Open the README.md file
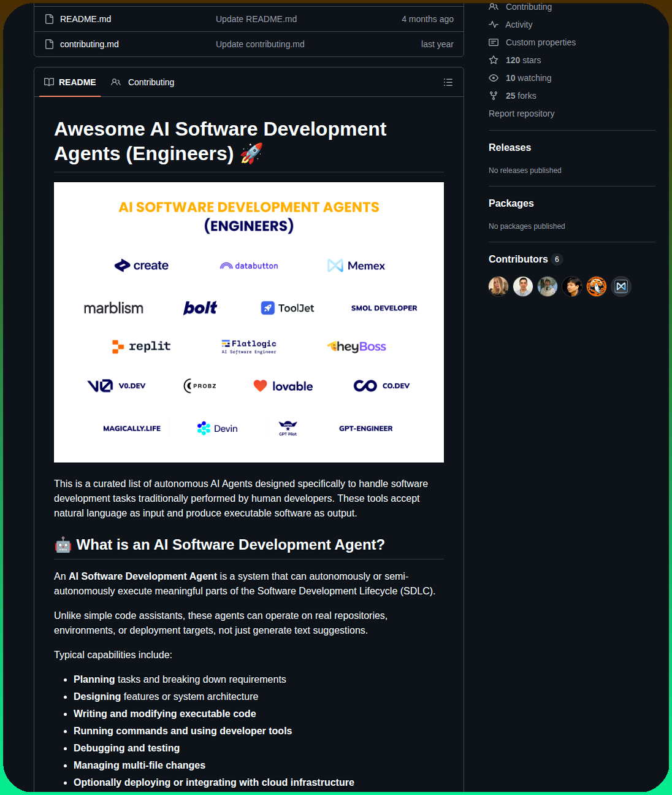672x795 pixels. click(85, 19)
